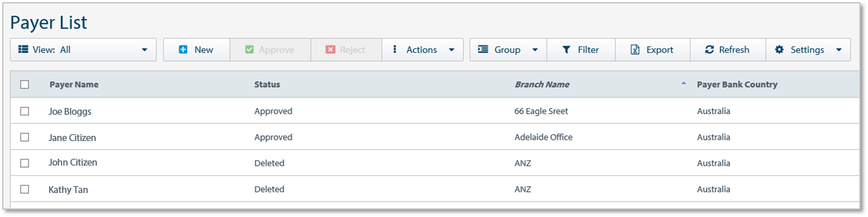Sort by Payer Bank Country header

click(x=737, y=85)
